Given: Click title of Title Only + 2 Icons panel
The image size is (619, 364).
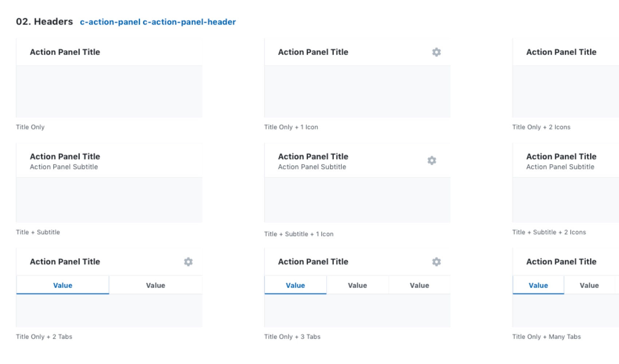Looking at the screenshot, I should 561,52.
